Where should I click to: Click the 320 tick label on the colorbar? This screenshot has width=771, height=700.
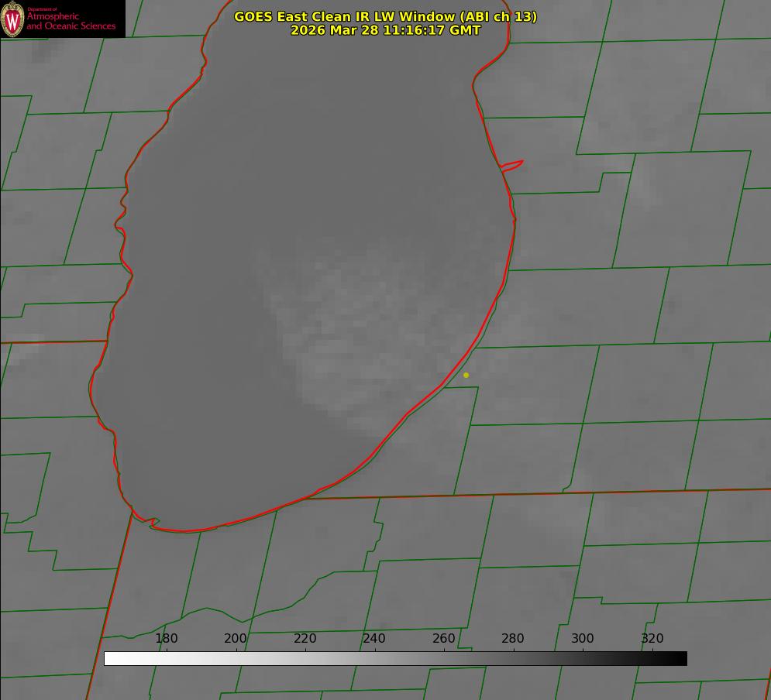tap(652, 638)
